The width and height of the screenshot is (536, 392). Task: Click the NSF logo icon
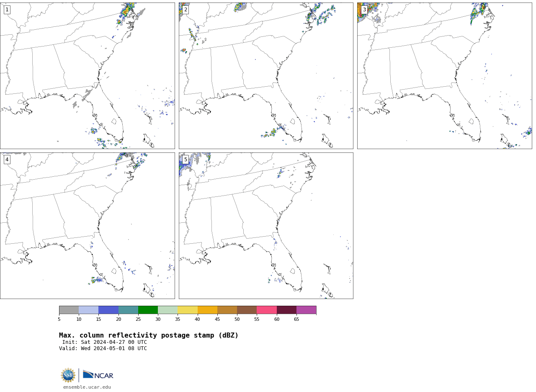tap(68, 375)
